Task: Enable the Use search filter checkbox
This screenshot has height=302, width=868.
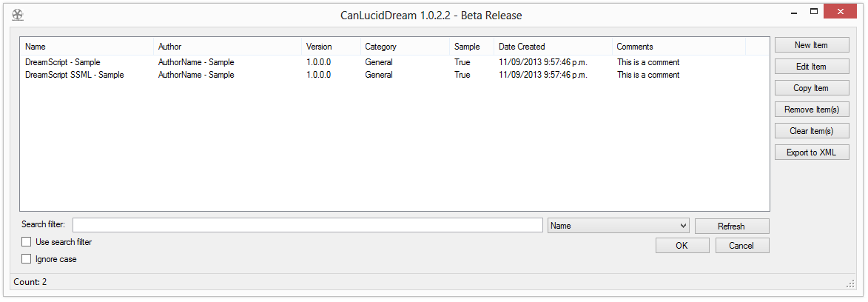Action: 27,242
